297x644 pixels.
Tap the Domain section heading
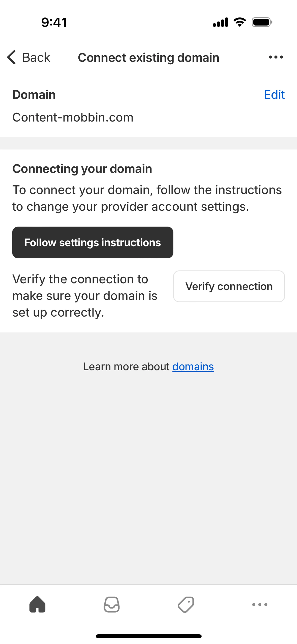pyautogui.click(x=34, y=95)
